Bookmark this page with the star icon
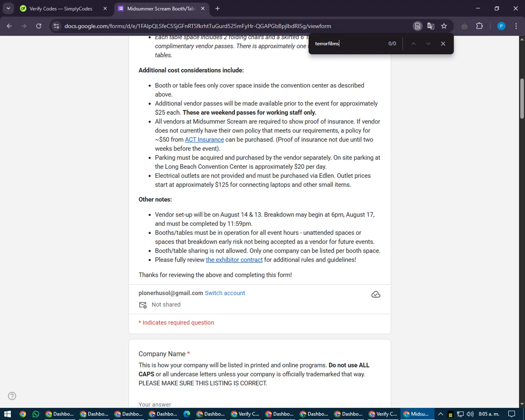The image size is (525, 420). 444,26
